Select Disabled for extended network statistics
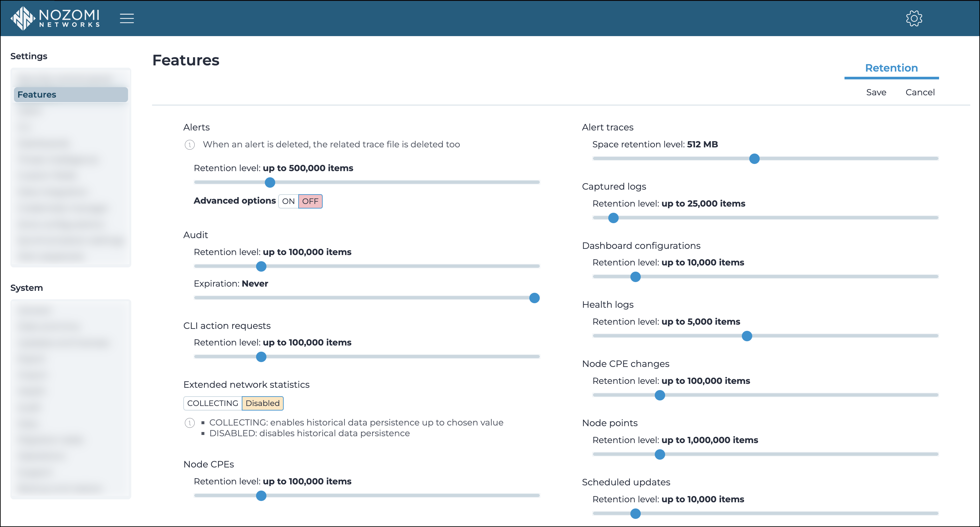The height and width of the screenshot is (527, 980). click(262, 403)
